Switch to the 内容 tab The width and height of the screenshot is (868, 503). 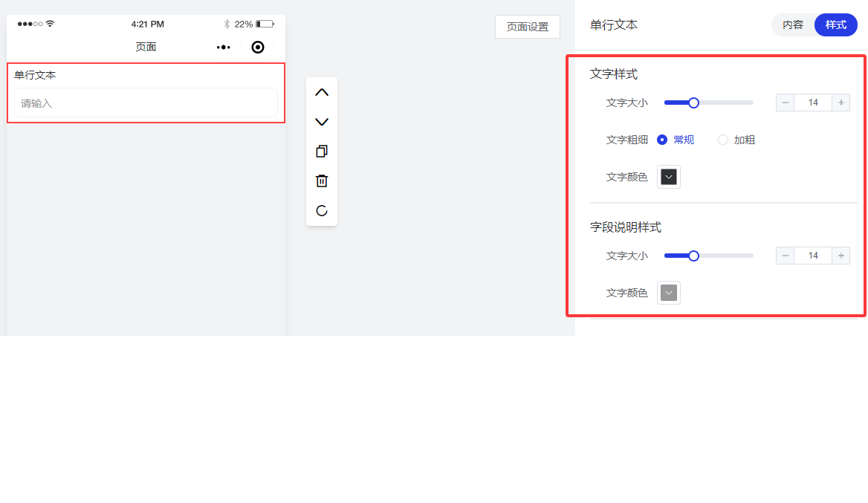pos(793,25)
